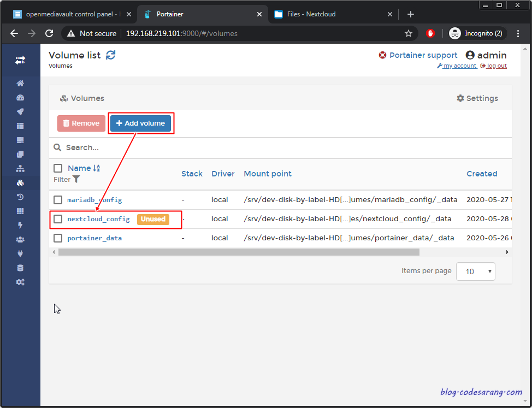Sort by the Stack column header

[192, 174]
